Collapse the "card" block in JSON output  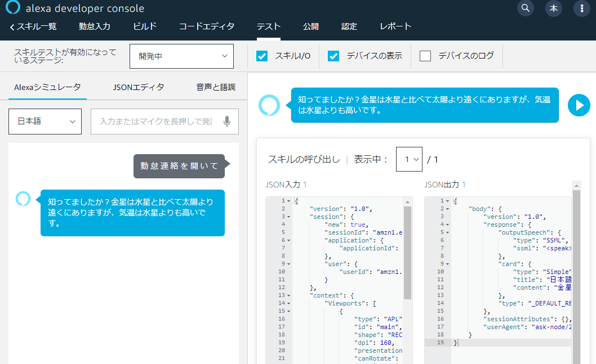(x=448, y=264)
